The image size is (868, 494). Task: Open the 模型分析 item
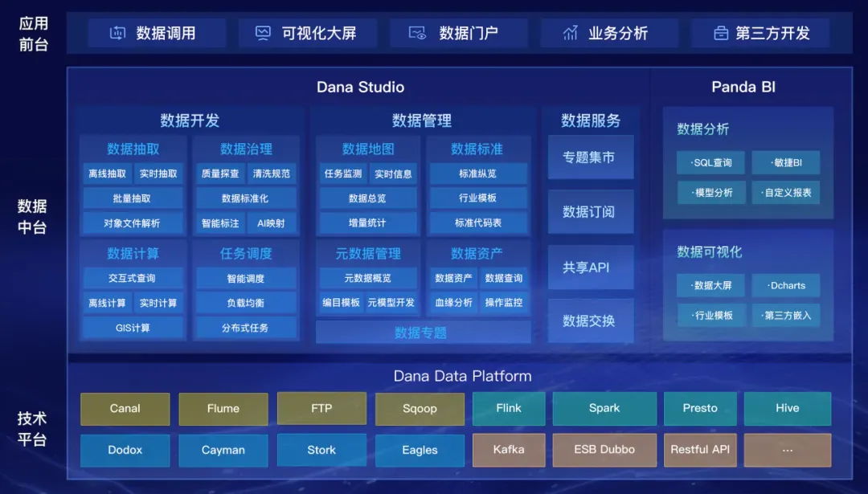710,193
